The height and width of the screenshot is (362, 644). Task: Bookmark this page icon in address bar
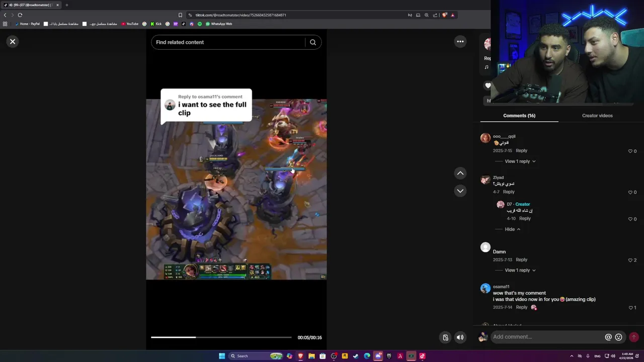(180, 15)
